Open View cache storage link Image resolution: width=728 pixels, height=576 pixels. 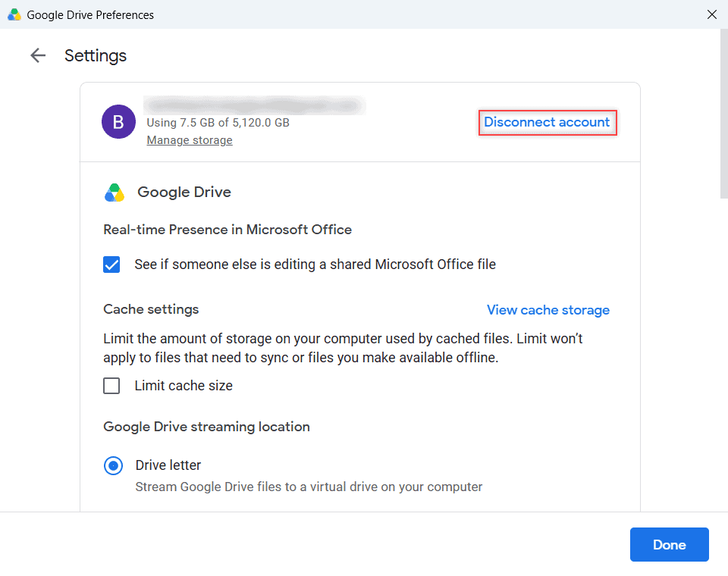click(548, 310)
